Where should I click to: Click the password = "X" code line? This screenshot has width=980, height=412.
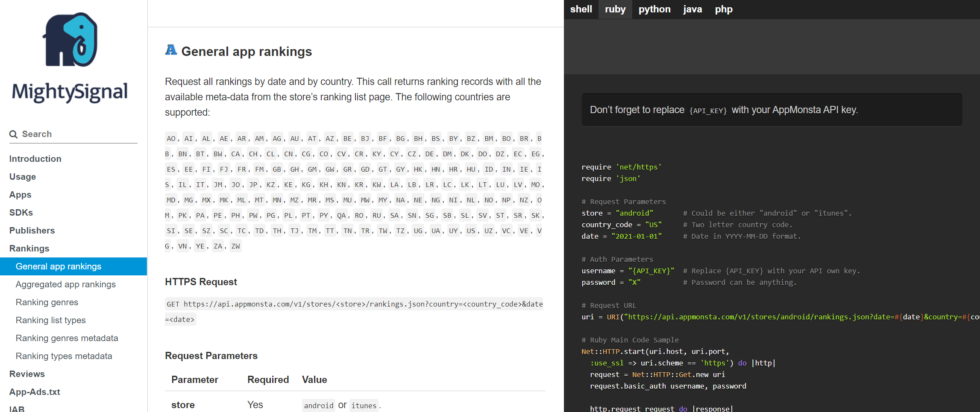pyautogui.click(x=611, y=282)
